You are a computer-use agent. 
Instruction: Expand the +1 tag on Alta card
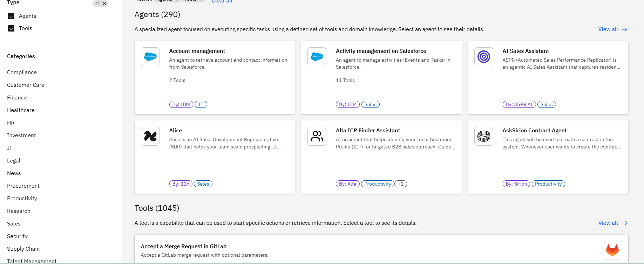click(x=401, y=184)
